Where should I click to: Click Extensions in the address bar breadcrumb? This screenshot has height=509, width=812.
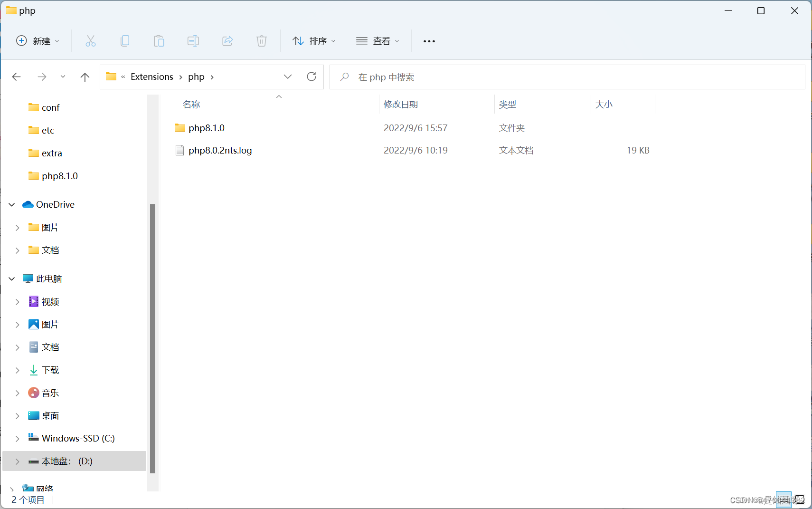(x=151, y=77)
